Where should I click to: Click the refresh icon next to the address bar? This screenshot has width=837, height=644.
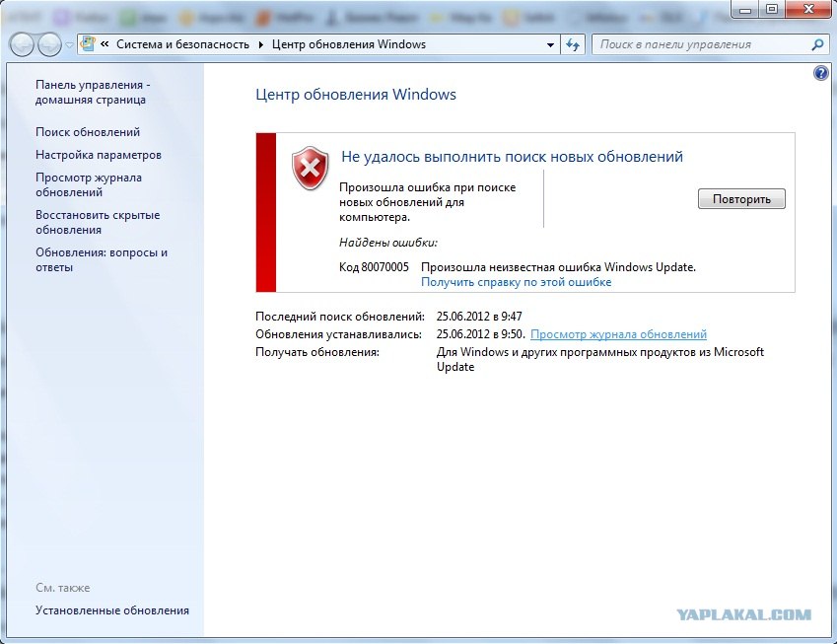(x=573, y=44)
